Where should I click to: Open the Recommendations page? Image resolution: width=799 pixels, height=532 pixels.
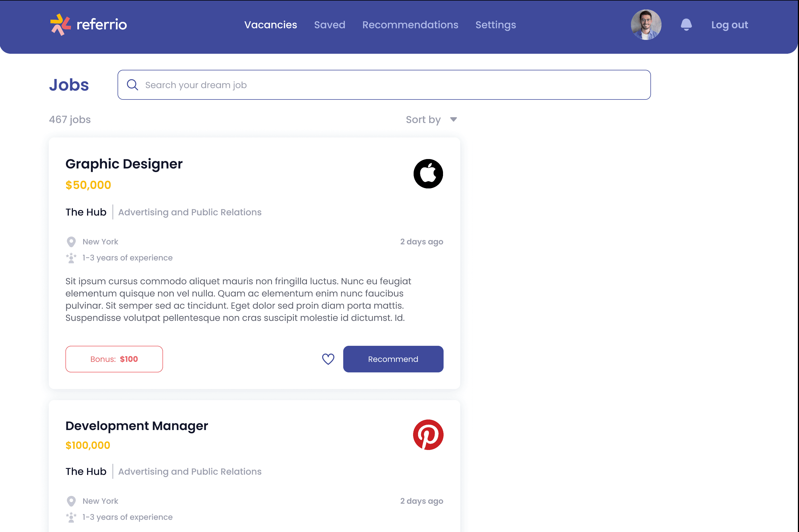pos(410,24)
